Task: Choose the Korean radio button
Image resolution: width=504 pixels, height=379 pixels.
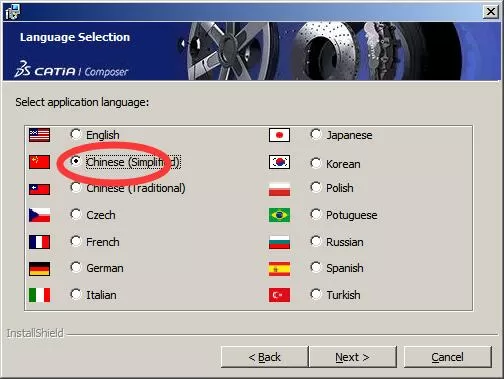Action: [316, 163]
